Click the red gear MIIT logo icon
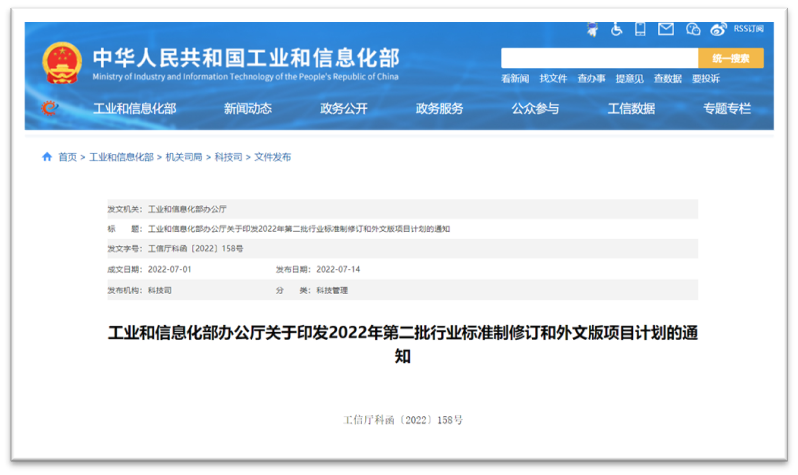The width and height of the screenshot is (798, 475). [49, 108]
